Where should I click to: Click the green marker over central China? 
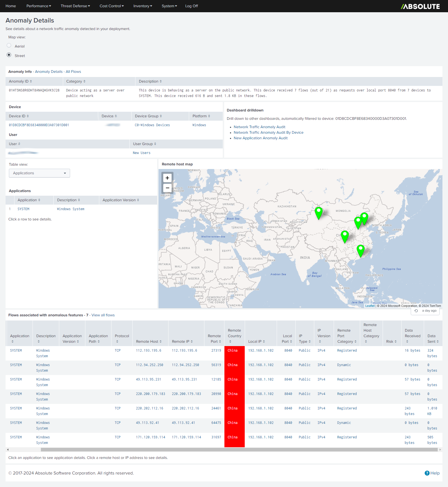click(345, 237)
